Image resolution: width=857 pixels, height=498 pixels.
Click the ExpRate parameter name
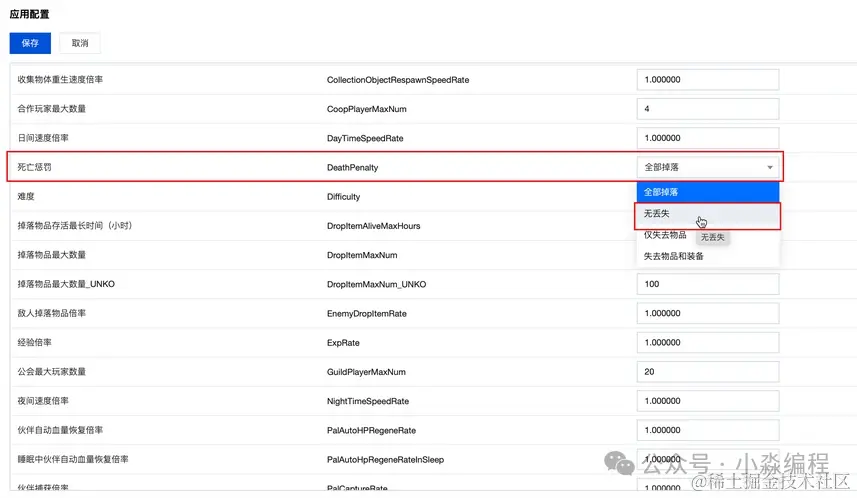343,343
